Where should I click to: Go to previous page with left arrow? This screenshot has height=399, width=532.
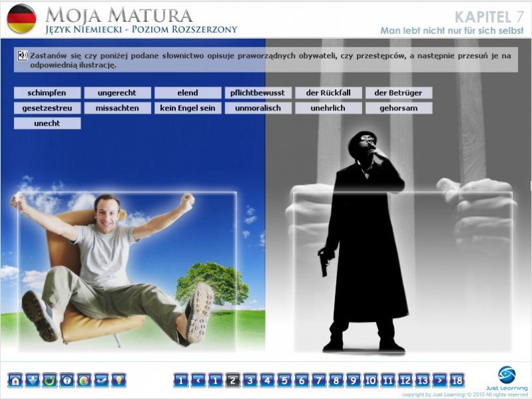(x=198, y=380)
